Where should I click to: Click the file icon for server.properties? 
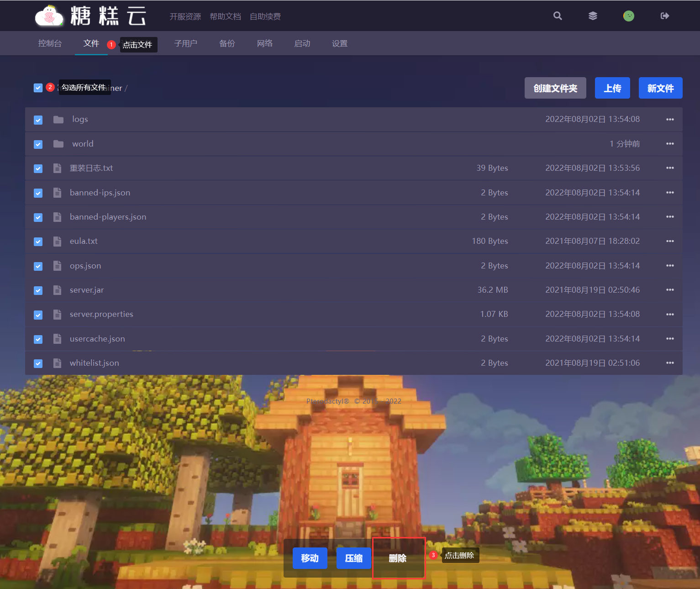(57, 314)
